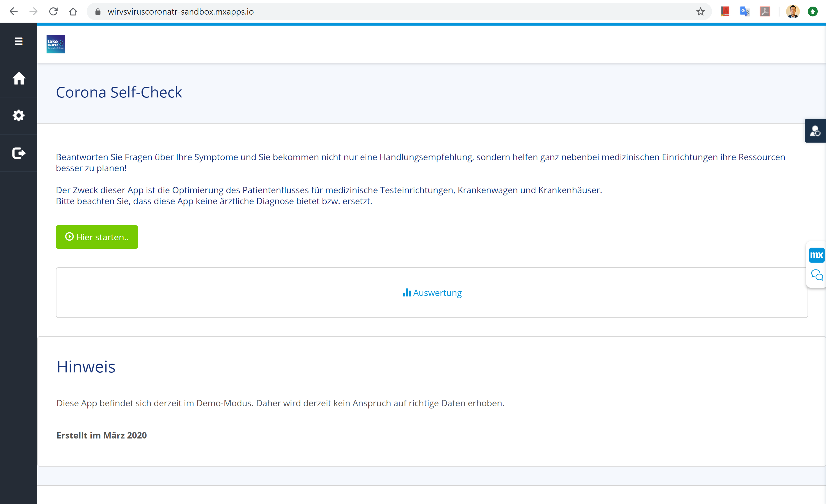Click the browser back arrow
826x504 pixels.
tap(13, 12)
